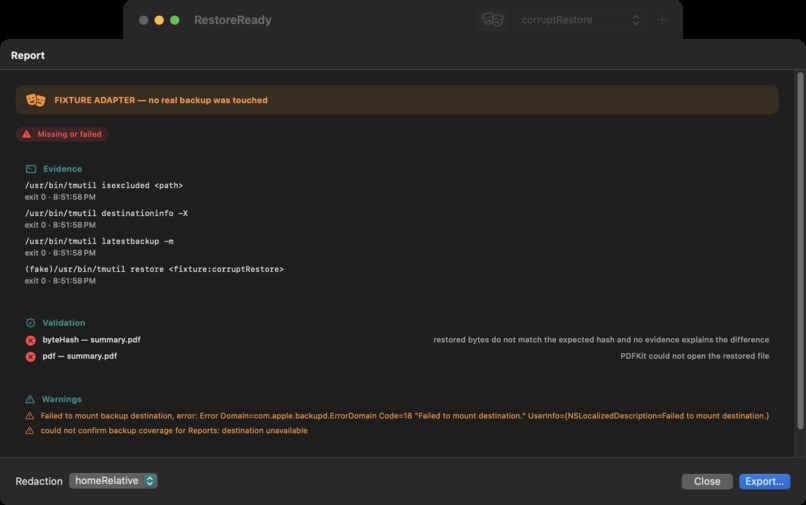
Task: Click the RestoreReady window title
Action: tap(233, 20)
